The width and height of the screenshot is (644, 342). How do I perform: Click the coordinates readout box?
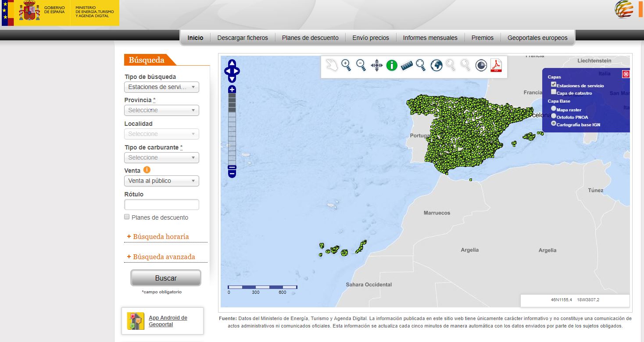tap(575, 300)
